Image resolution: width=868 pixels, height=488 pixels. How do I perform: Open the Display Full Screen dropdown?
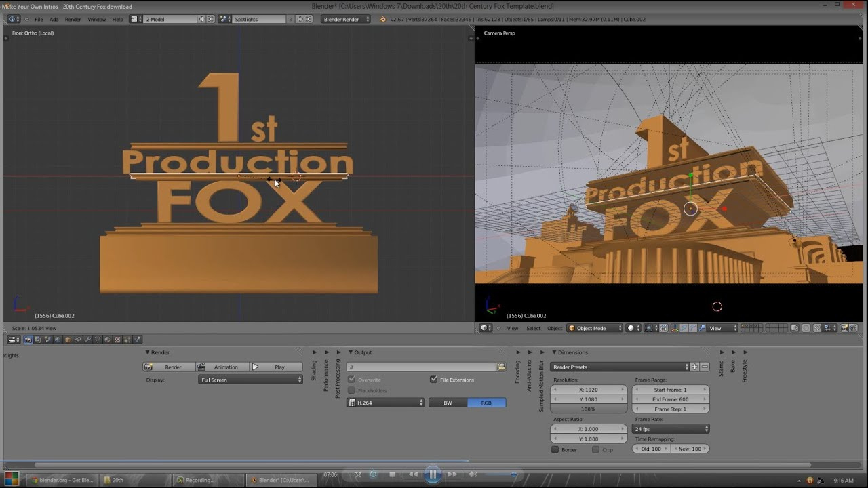(251, 380)
